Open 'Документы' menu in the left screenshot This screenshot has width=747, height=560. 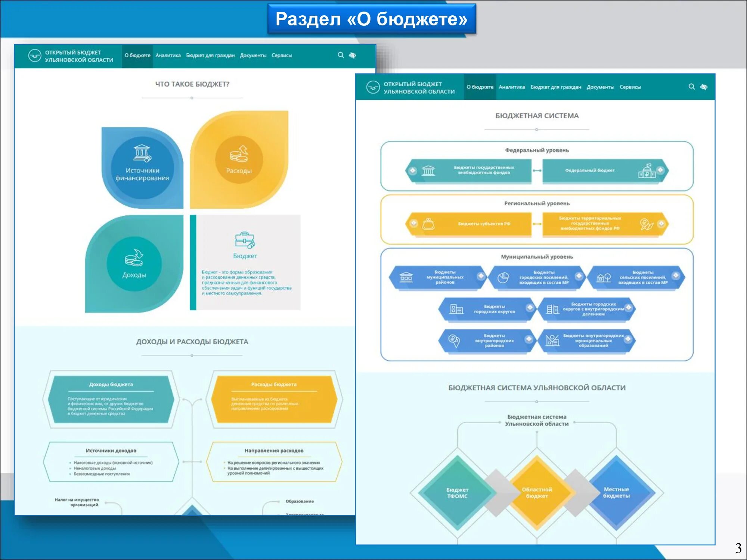[x=253, y=55]
